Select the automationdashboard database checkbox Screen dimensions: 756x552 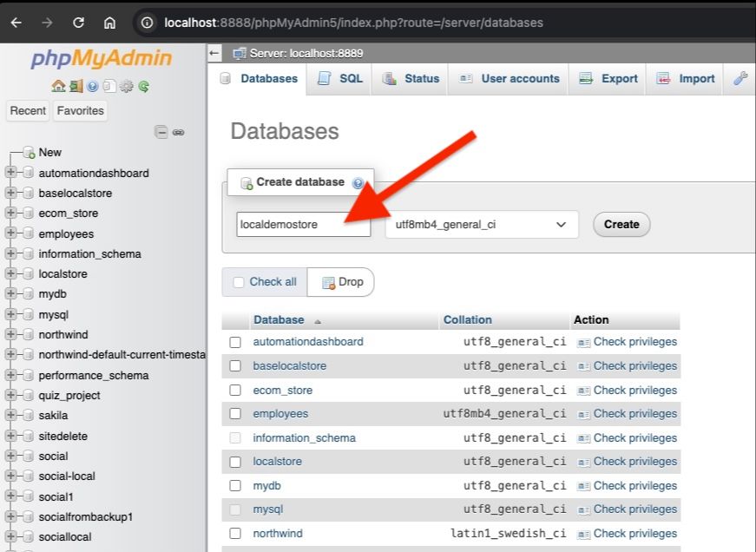[x=235, y=342]
